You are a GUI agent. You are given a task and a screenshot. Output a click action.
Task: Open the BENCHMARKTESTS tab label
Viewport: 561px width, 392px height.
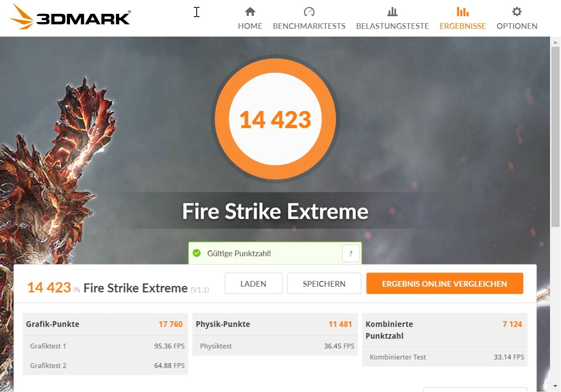309,26
